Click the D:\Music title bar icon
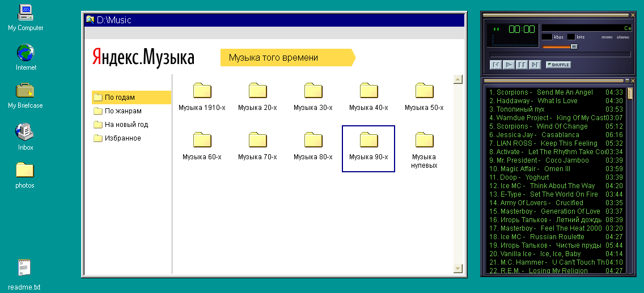This screenshot has height=293, width=644. [90, 19]
